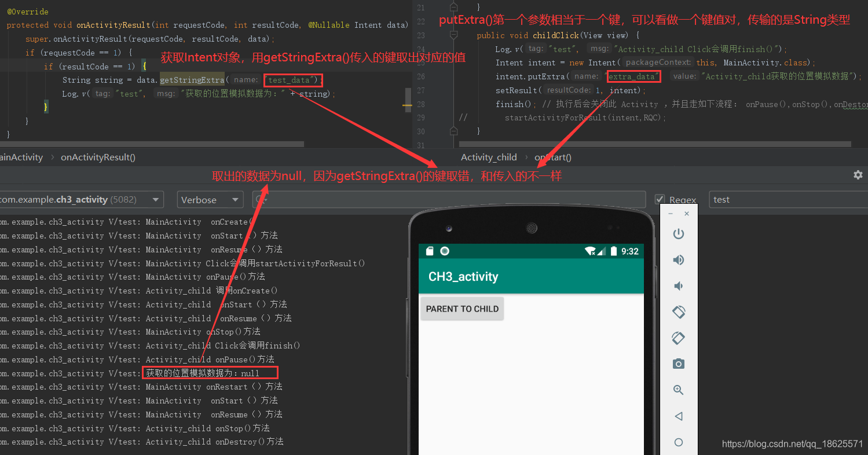The image size is (868, 455).
Task: Tap the CH3_activity app bar title
Action: pos(463,277)
